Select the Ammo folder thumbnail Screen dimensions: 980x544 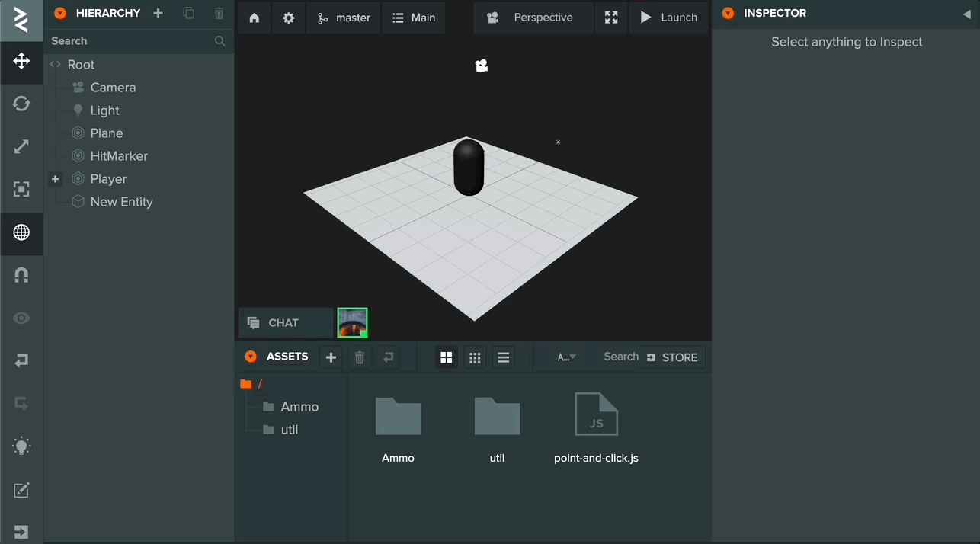398,428
